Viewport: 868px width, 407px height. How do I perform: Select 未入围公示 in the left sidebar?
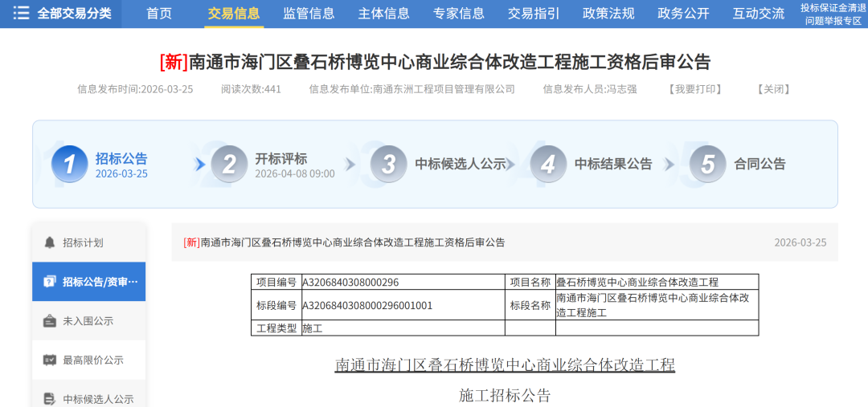coord(88,321)
